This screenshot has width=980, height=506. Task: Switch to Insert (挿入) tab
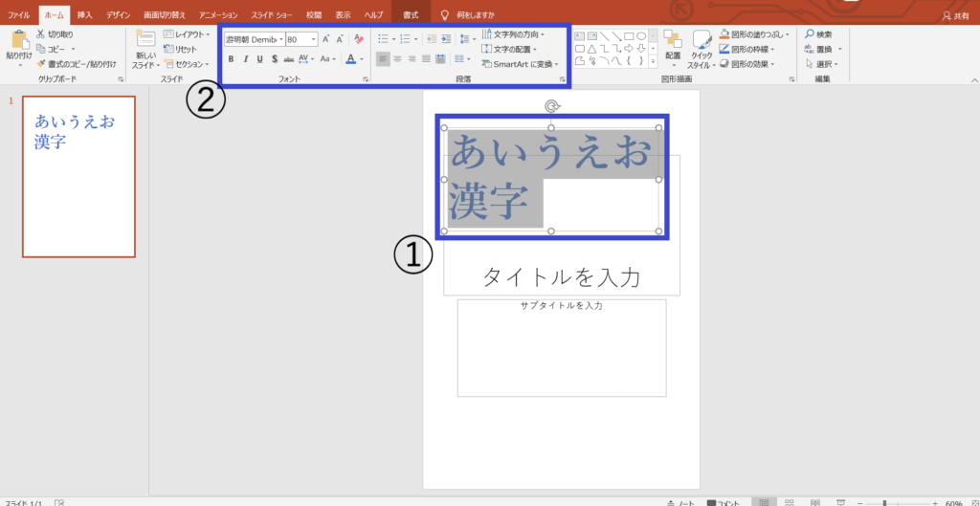84,13
